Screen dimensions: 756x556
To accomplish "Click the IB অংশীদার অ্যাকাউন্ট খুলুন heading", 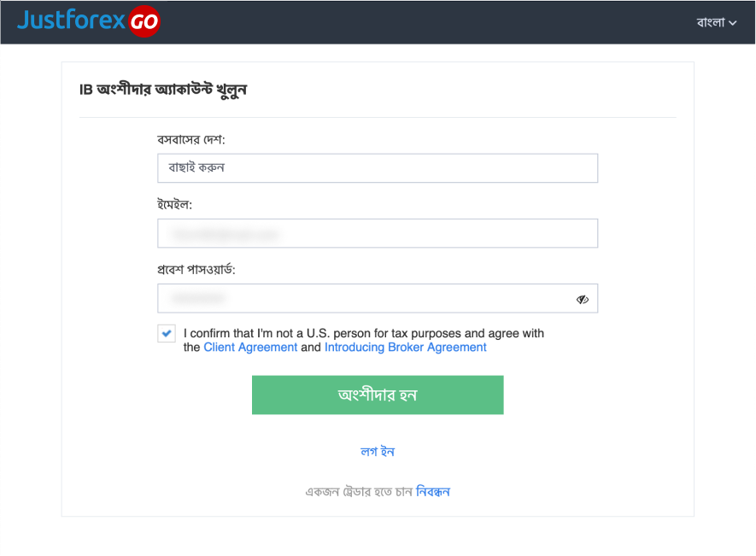I will [163, 90].
